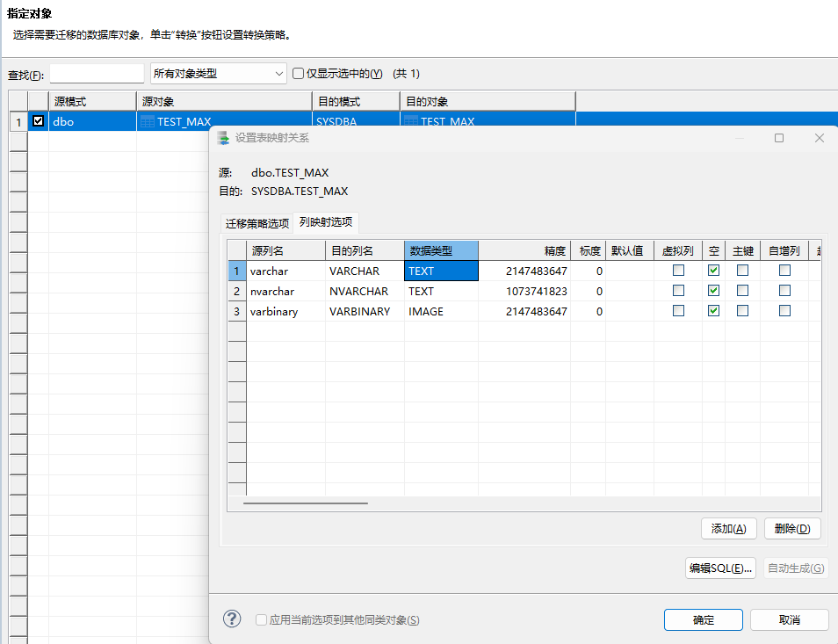
Task: Switch to 迁移策略选项 tab
Action: (257, 223)
